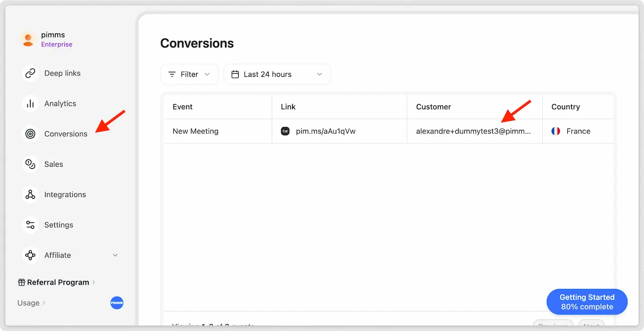Click the pimms workspace avatar

pyautogui.click(x=28, y=40)
